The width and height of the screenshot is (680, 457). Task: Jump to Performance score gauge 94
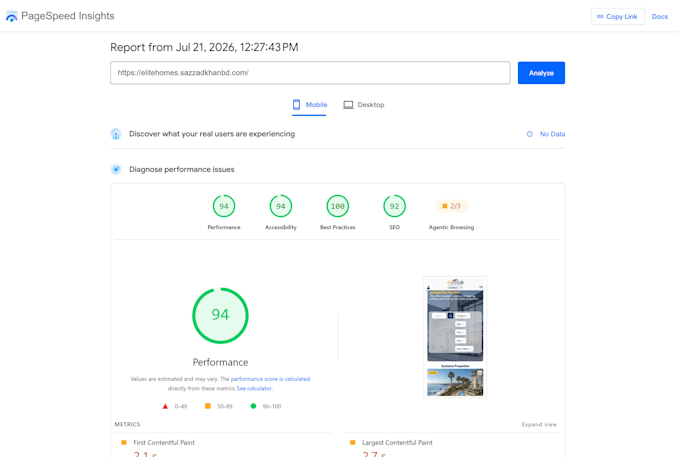coord(224,206)
